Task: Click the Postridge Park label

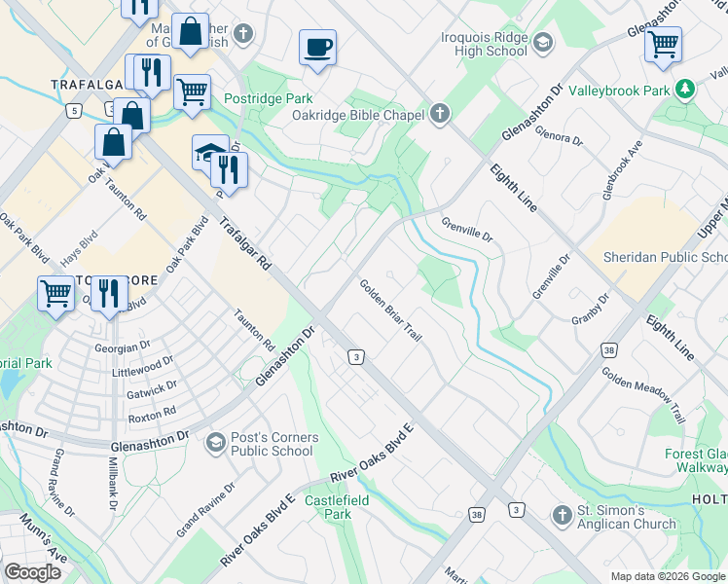Action: pos(269,99)
